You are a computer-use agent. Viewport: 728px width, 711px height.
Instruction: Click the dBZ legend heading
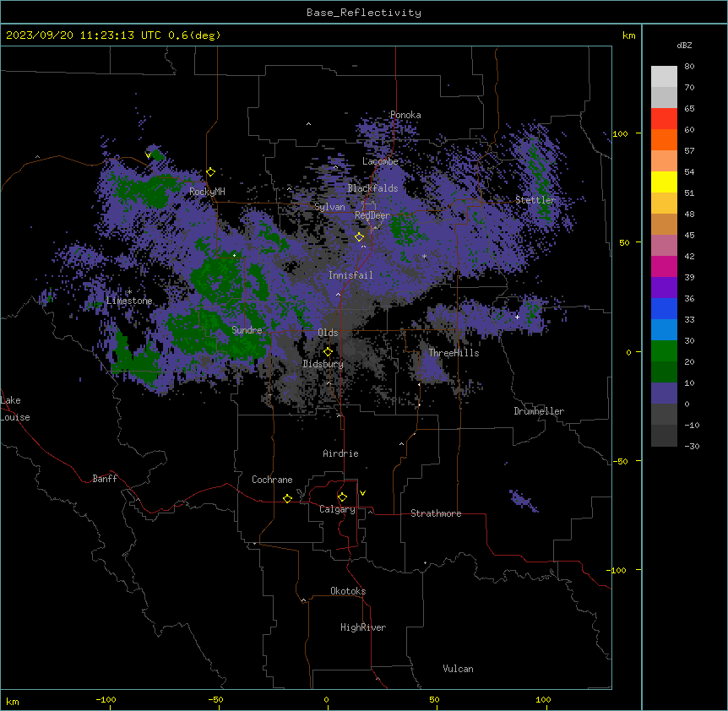pos(684,45)
